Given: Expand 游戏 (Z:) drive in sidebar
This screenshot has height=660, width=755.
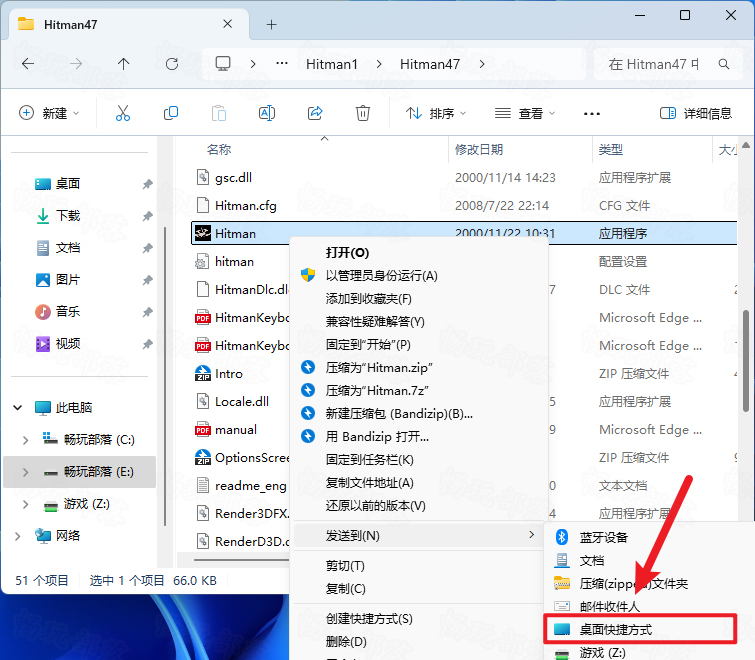Looking at the screenshot, I should pos(26,505).
